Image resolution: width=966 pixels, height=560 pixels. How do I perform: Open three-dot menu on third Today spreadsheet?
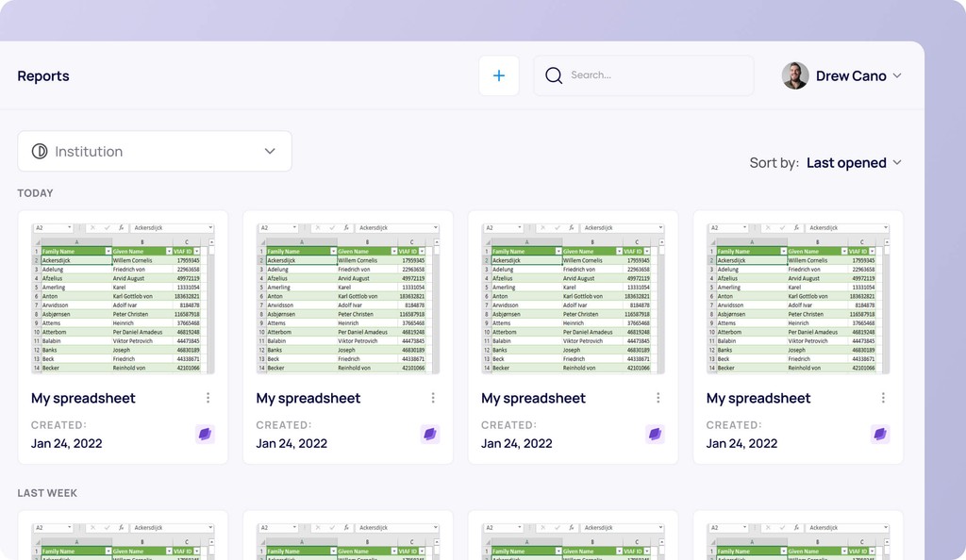(658, 398)
